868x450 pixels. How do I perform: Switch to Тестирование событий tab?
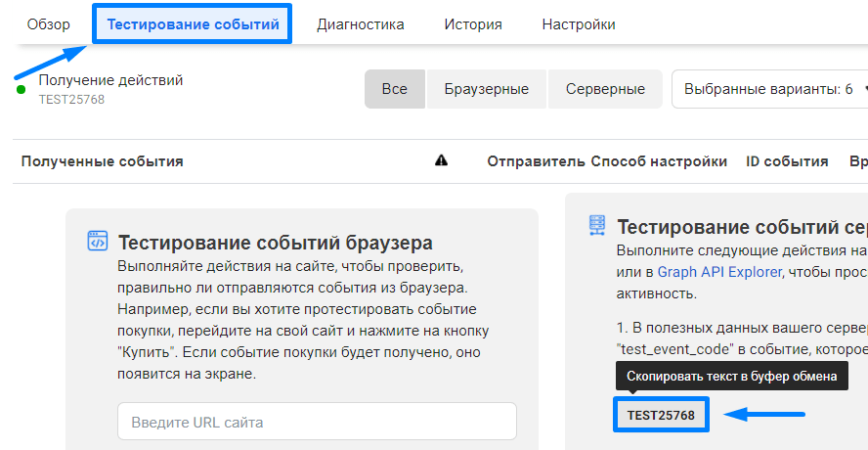193,24
